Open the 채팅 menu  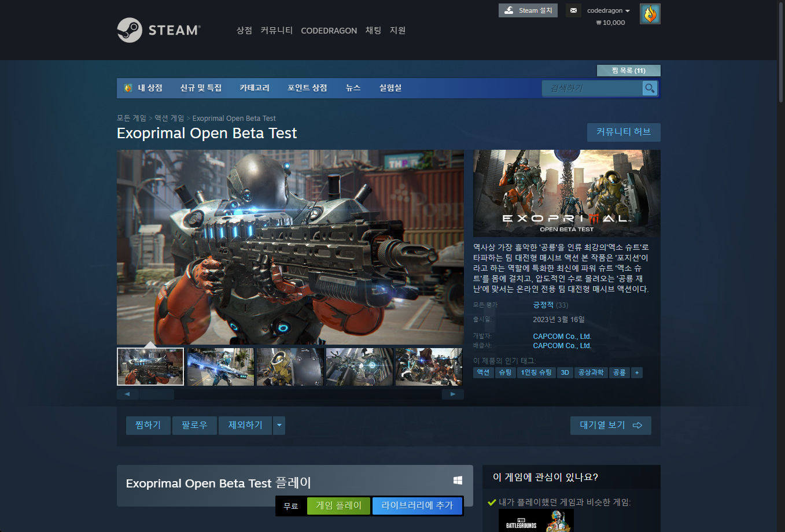(x=373, y=30)
